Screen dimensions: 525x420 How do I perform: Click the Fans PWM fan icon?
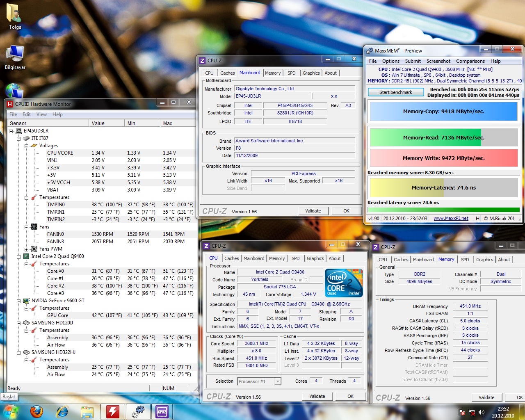tap(34, 249)
